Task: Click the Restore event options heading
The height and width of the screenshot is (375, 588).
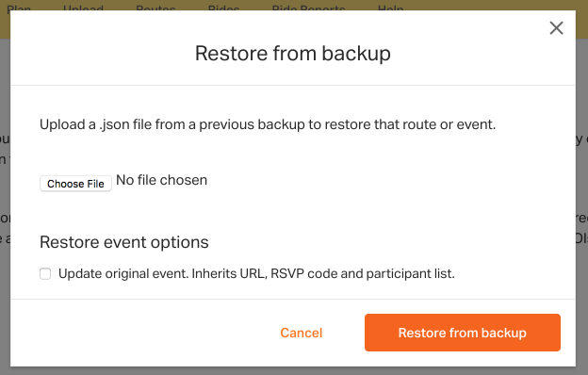Action: click(x=124, y=242)
